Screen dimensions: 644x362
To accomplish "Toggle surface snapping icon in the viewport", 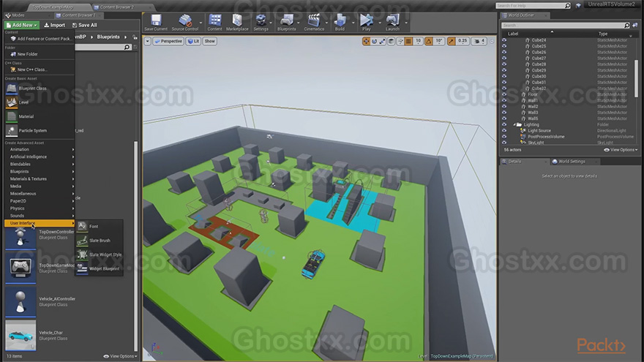I will [x=400, y=41].
